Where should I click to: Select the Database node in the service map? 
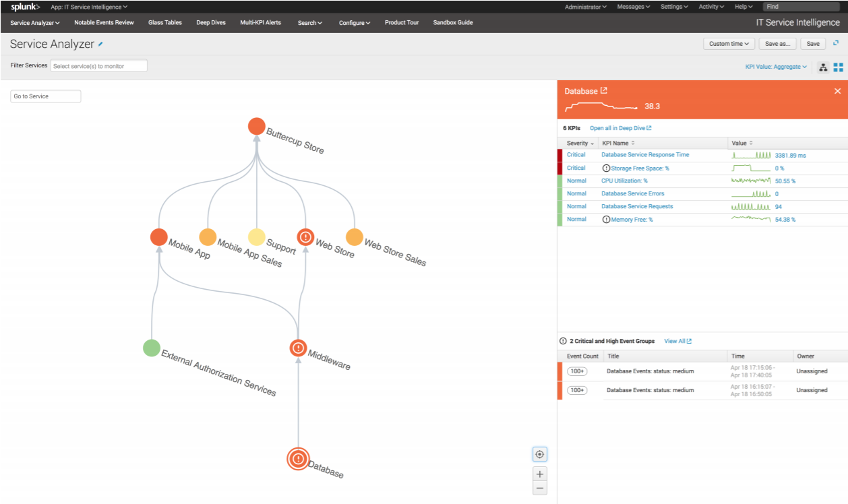pos(297,459)
